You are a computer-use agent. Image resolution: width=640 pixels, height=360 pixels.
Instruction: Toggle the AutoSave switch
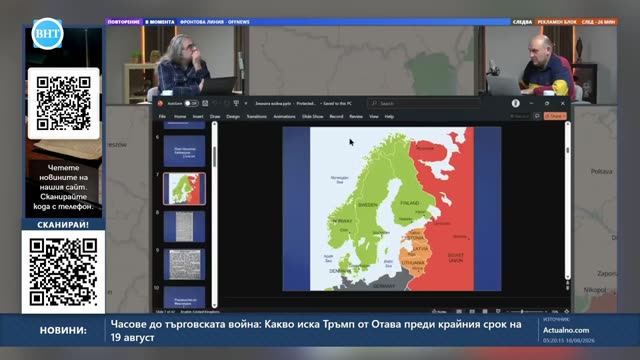point(191,103)
